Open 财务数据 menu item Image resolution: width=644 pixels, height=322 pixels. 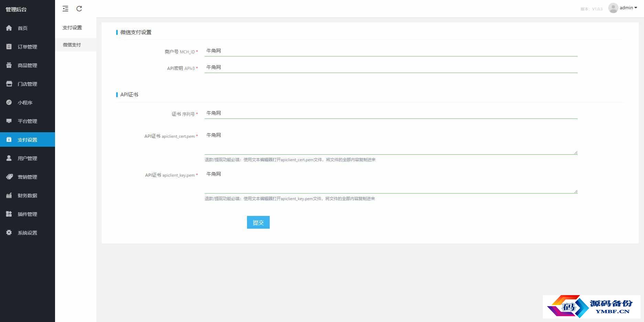(x=28, y=195)
